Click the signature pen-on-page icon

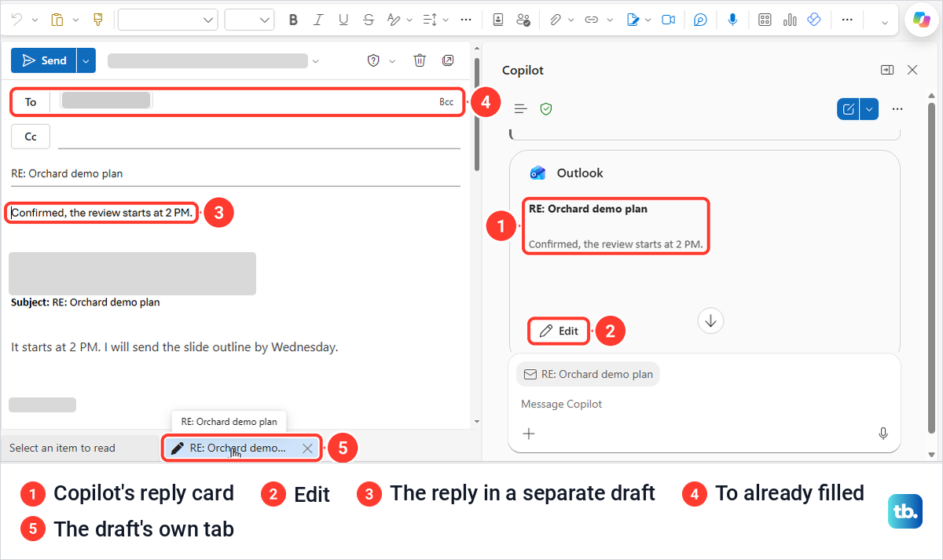click(x=633, y=20)
